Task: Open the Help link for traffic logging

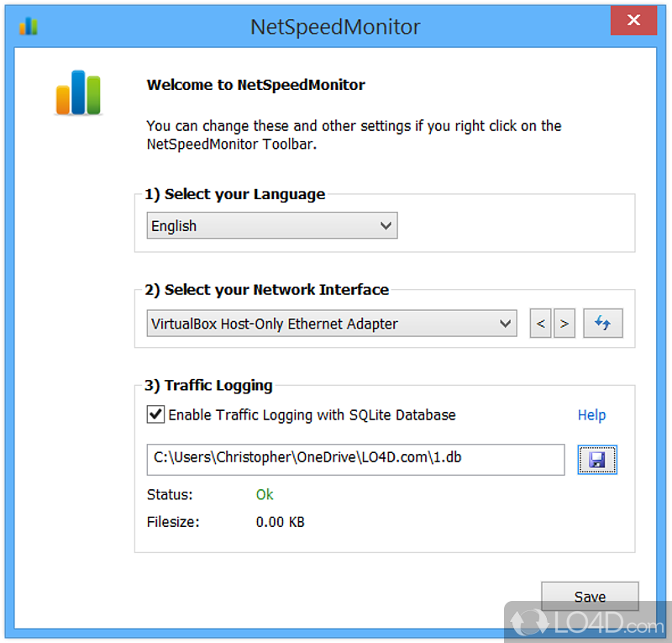Action: click(x=591, y=414)
